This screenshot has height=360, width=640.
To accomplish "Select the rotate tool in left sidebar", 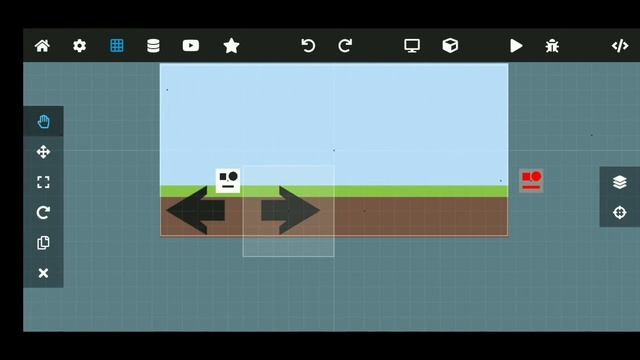I will 43,212.
